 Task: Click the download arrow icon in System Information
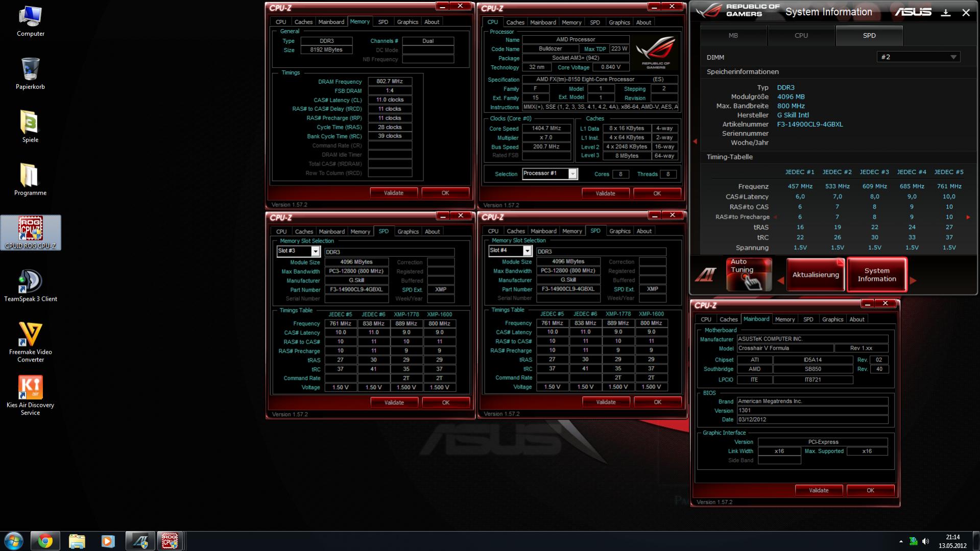tap(946, 13)
